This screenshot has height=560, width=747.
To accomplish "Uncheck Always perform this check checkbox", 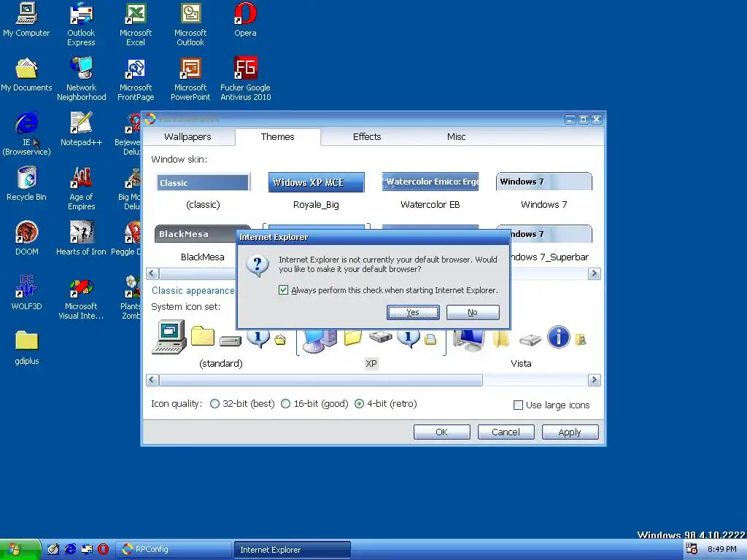I will pyautogui.click(x=283, y=290).
